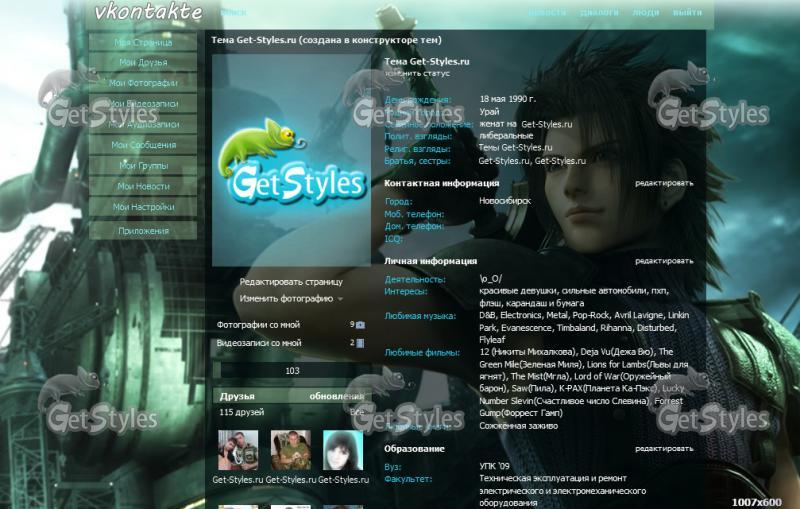
Task: Click the camera icon beside the photos count
Action: click(361, 325)
